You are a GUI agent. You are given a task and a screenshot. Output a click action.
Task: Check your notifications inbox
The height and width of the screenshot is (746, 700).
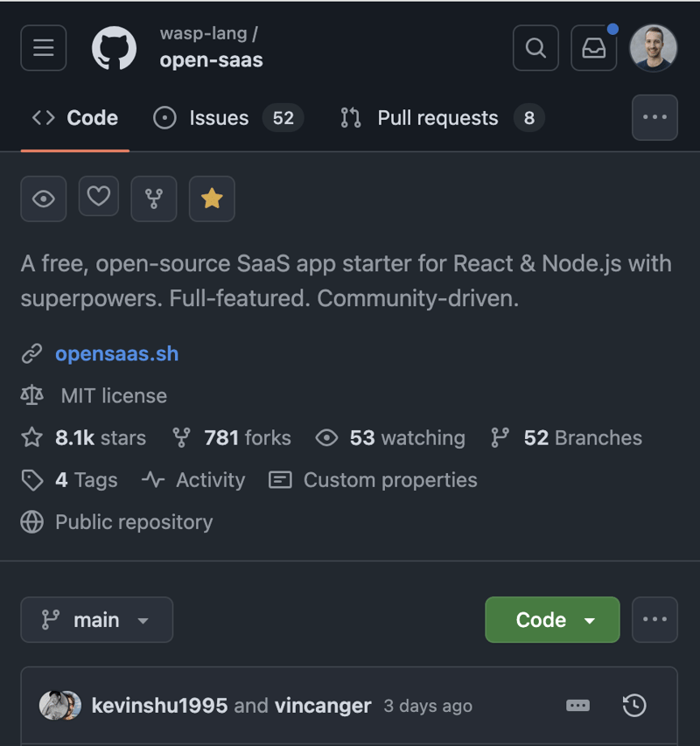[594, 48]
